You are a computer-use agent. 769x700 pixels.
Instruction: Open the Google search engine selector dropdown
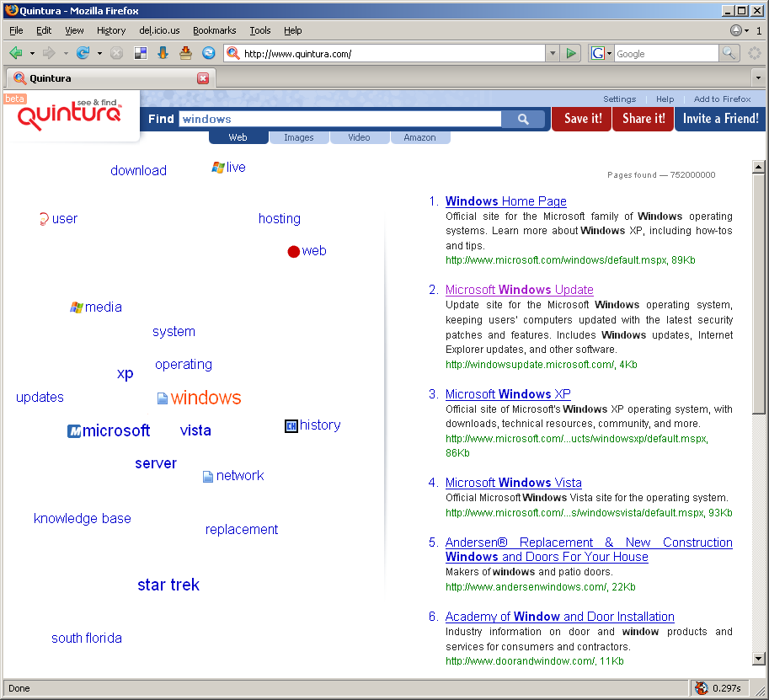click(x=610, y=53)
